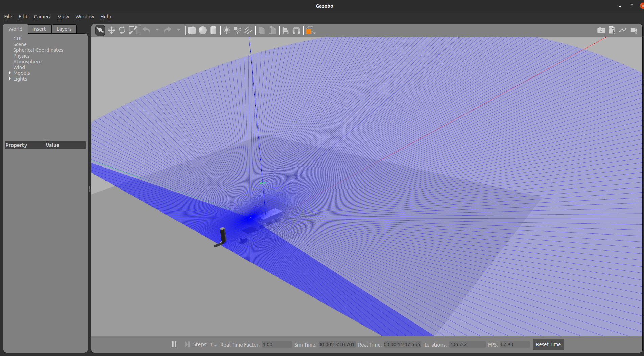Click the Sim Time value field
644x356 pixels.
(x=337, y=344)
